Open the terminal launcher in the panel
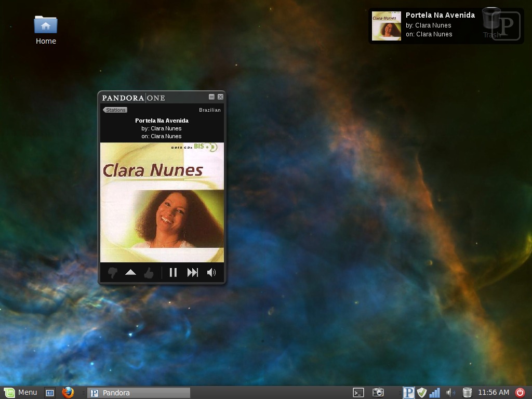The image size is (532, 399). click(358, 393)
